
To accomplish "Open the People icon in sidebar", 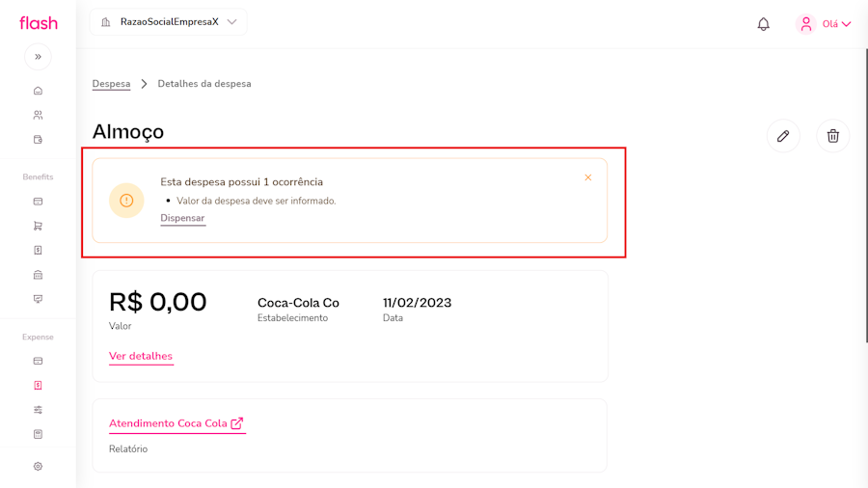I will click(x=38, y=115).
